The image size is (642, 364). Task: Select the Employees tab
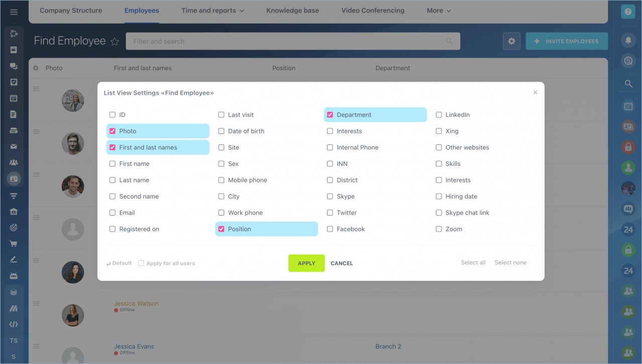pos(142,11)
